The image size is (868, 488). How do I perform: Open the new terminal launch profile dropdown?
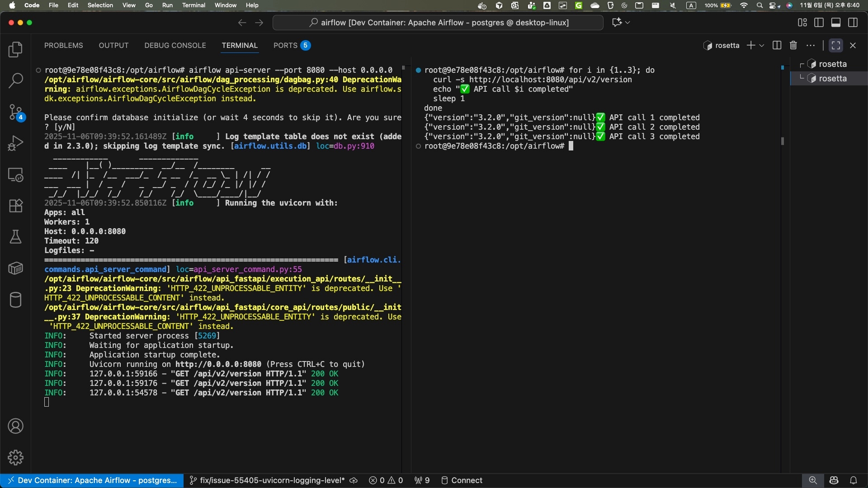click(x=762, y=46)
